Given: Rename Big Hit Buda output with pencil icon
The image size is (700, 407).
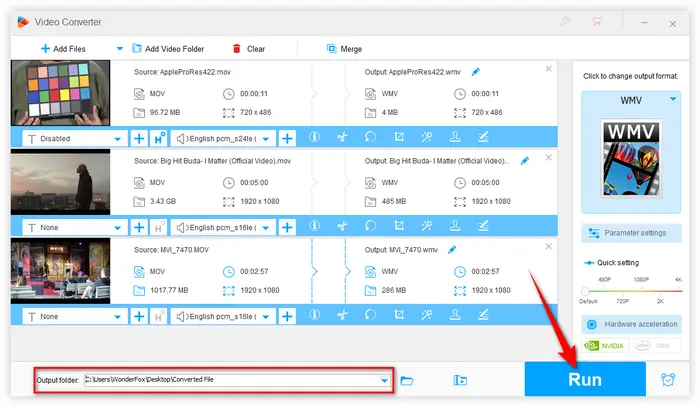Looking at the screenshot, I should 525,161.
